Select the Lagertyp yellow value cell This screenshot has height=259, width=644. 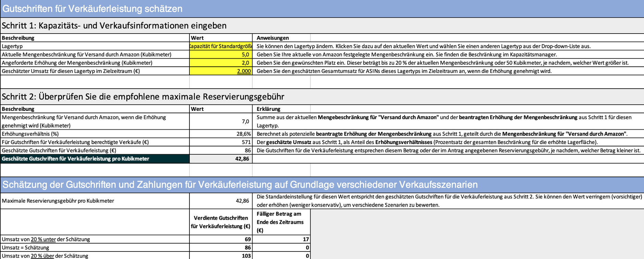point(221,46)
